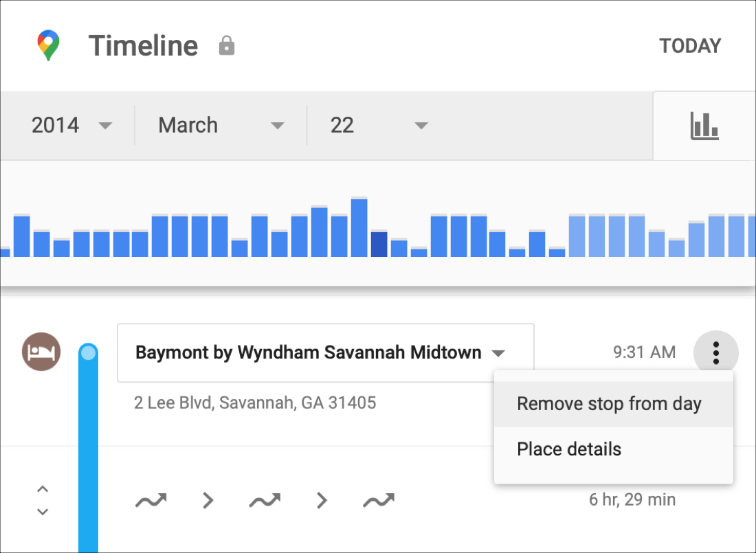Choose Place details menu entry

(614, 449)
